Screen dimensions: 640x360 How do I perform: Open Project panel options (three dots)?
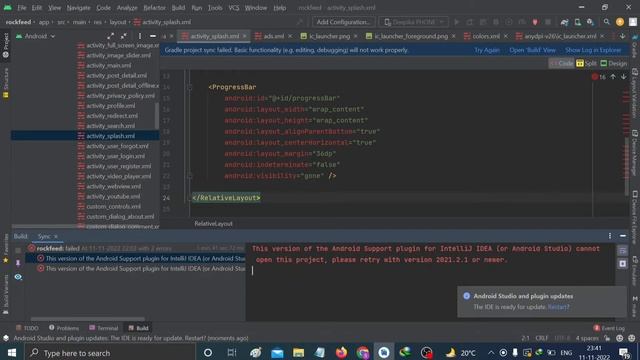[140, 36]
